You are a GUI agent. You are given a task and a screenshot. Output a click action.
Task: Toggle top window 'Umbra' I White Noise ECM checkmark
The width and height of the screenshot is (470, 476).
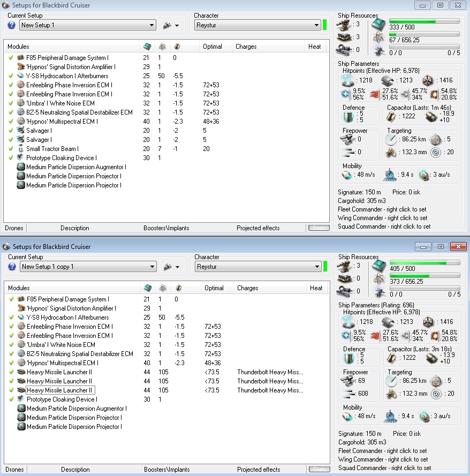pyautogui.click(x=11, y=103)
